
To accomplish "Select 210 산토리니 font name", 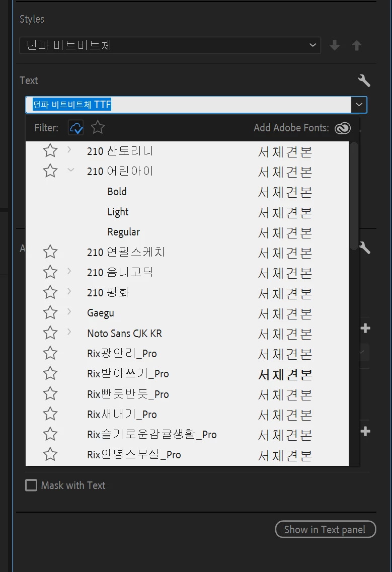I will click(x=120, y=151).
